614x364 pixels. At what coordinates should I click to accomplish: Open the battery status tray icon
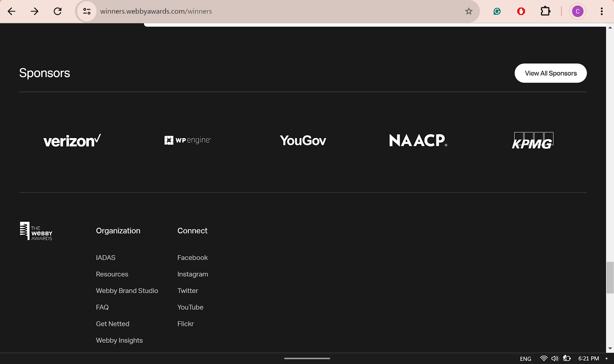click(567, 359)
